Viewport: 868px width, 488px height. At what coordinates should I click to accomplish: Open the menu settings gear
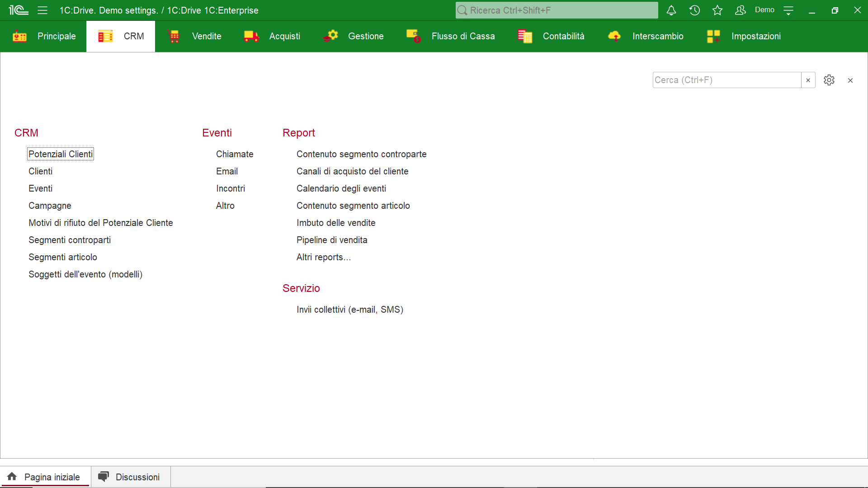[x=829, y=80]
